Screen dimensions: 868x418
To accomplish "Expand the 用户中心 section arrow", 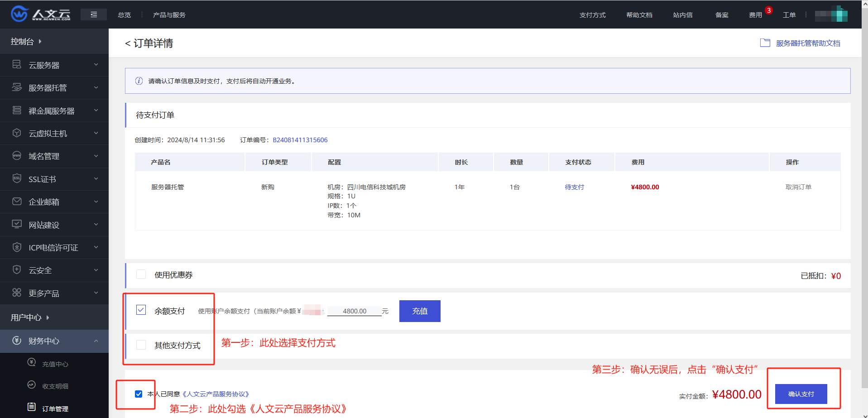I will (x=48, y=317).
